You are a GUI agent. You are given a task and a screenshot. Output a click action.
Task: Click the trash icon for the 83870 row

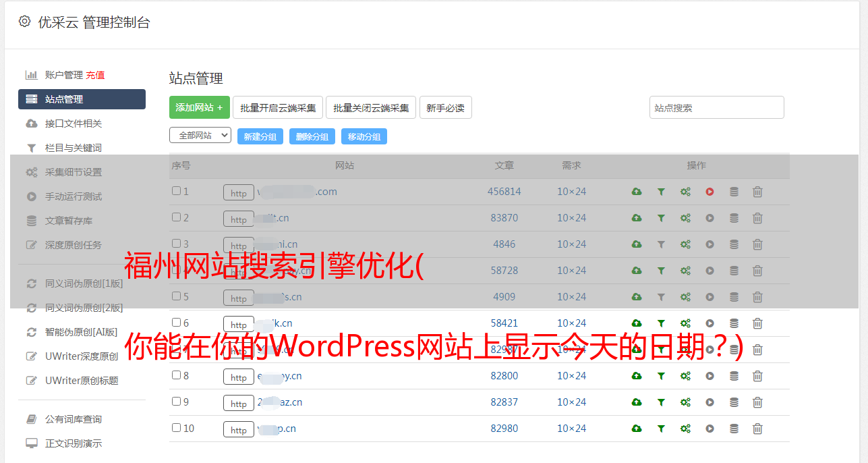[757, 218]
